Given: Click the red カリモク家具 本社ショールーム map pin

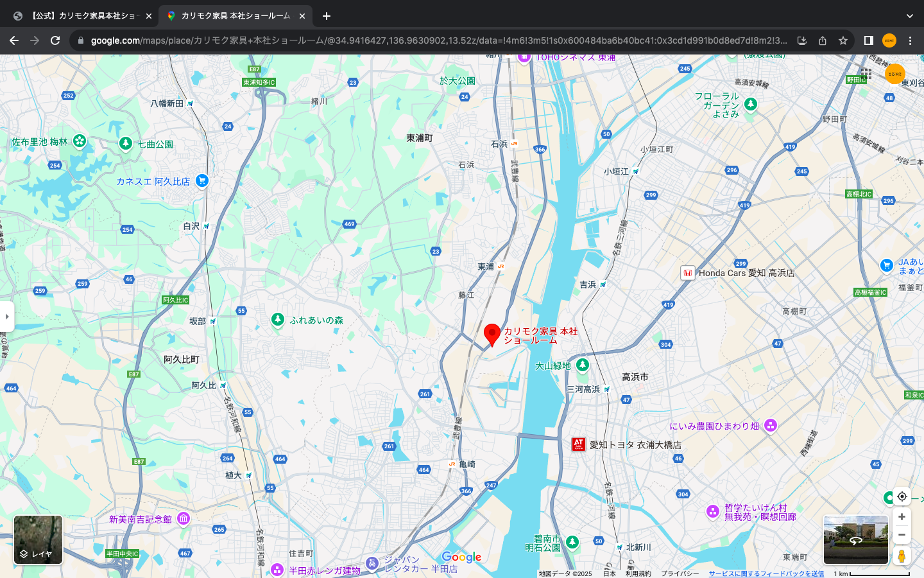Looking at the screenshot, I should (492, 335).
